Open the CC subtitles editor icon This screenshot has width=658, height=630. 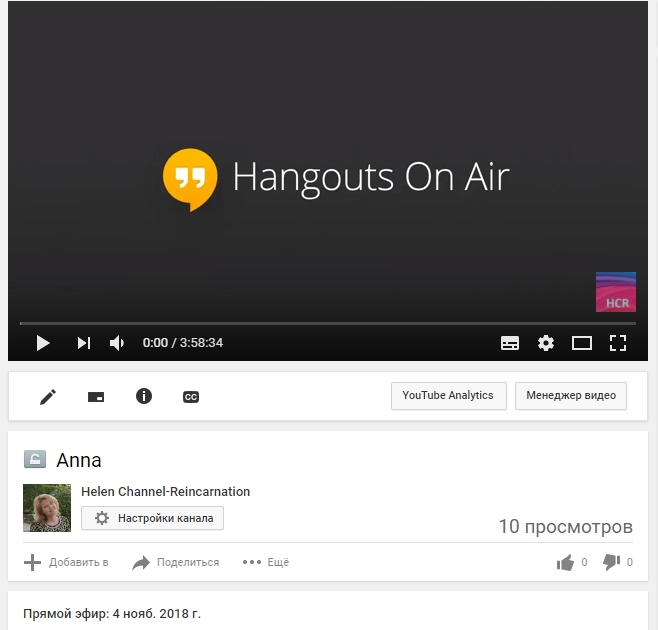(191, 397)
